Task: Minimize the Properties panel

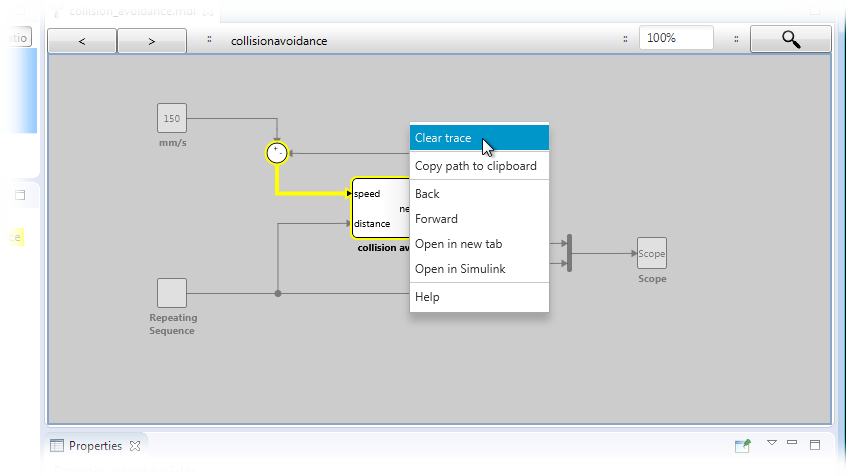Action: click(x=792, y=443)
